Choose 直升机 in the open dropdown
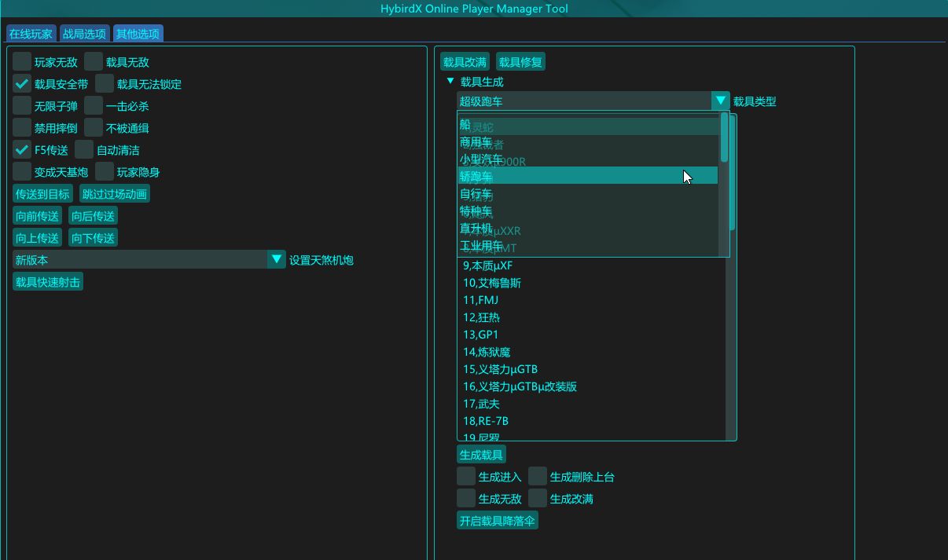 (587, 229)
